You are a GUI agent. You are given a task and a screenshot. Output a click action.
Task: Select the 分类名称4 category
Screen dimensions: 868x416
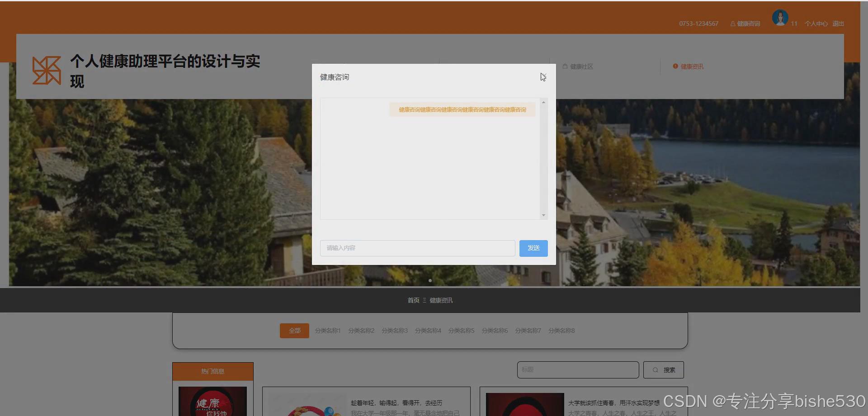(428, 331)
